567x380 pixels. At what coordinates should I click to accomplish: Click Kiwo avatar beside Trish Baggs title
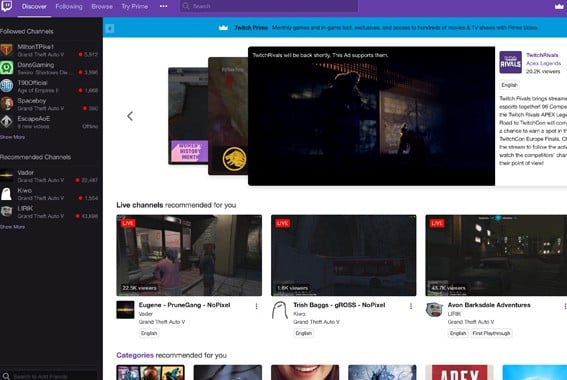280,310
